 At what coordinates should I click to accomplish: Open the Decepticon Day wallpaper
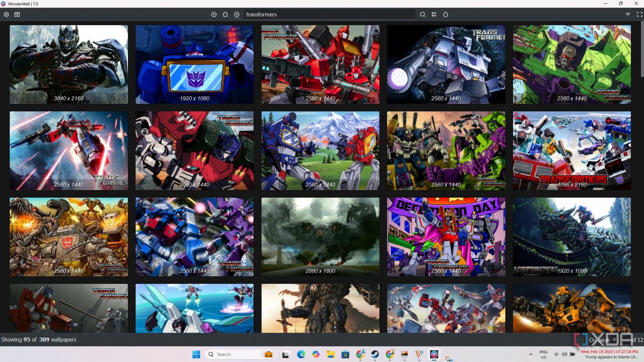[446, 237]
